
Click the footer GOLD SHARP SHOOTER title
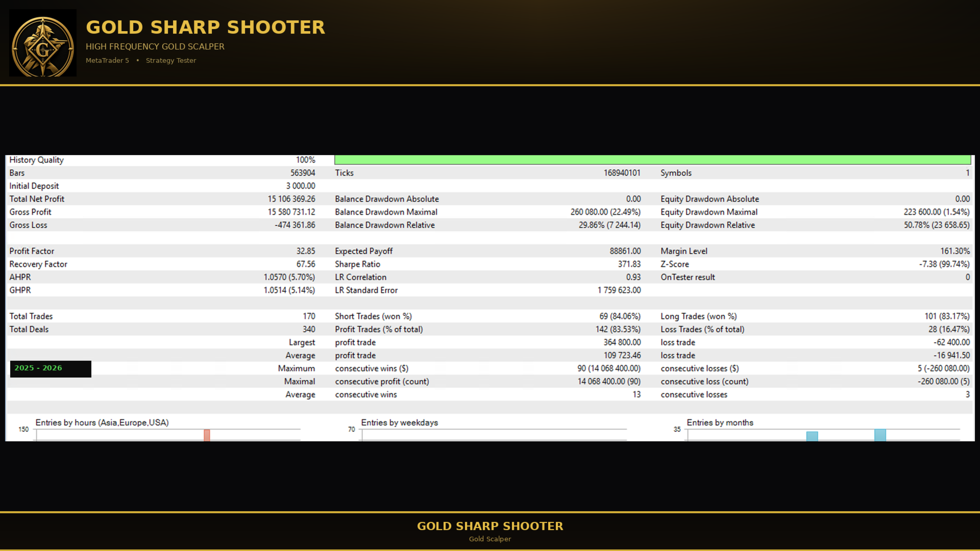click(490, 526)
